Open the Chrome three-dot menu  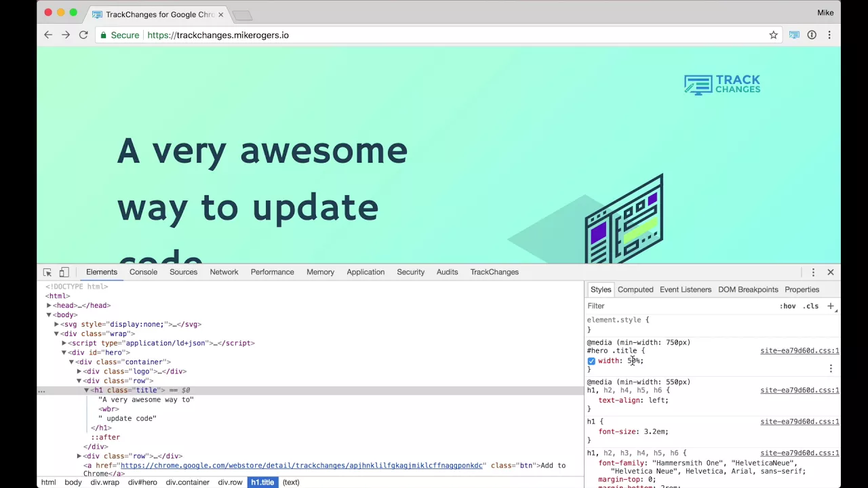829,35
